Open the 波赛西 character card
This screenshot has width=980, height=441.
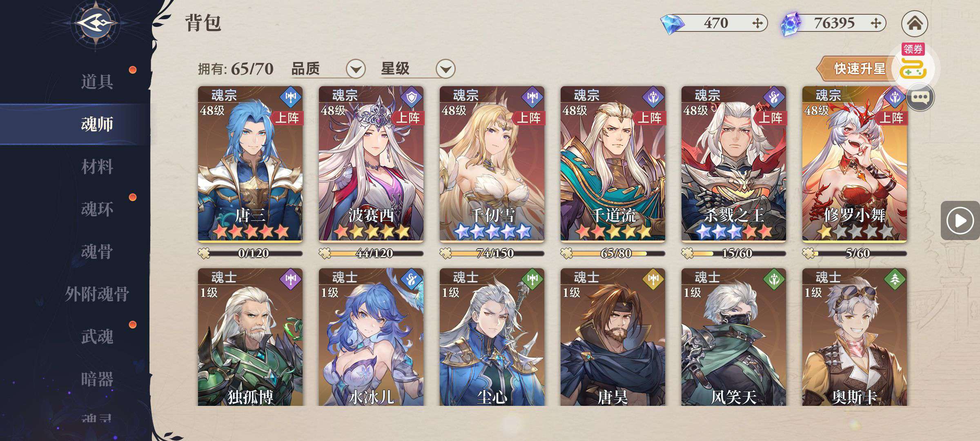(x=371, y=164)
